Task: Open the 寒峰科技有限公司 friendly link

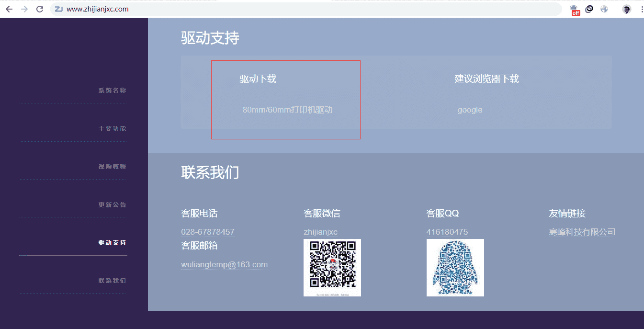Action: click(x=582, y=232)
